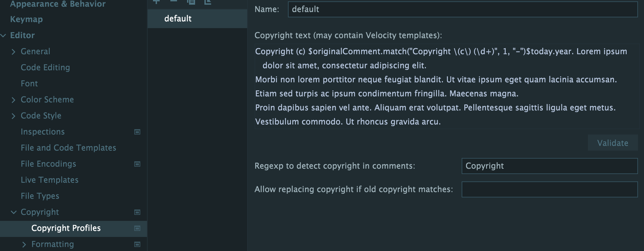Click the copy profile icon

coord(191,2)
